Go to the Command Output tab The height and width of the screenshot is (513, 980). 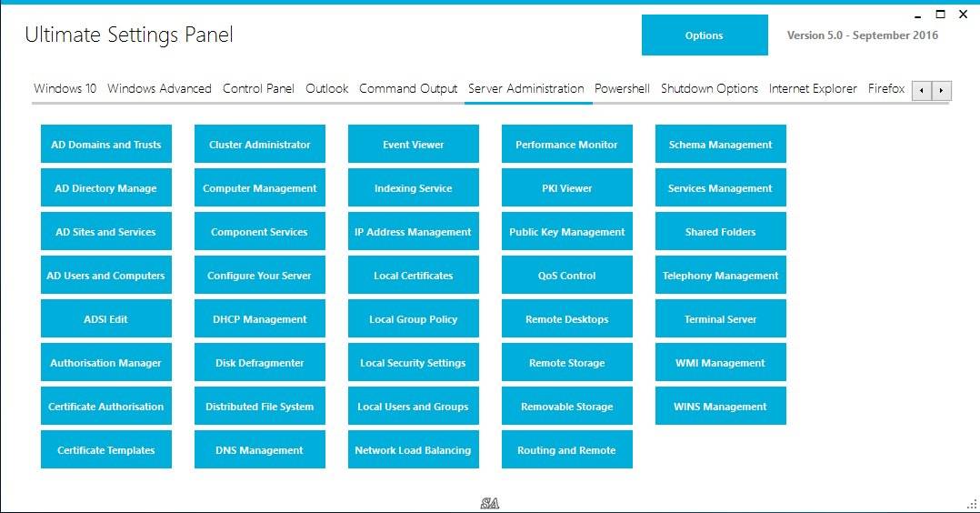pos(408,89)
